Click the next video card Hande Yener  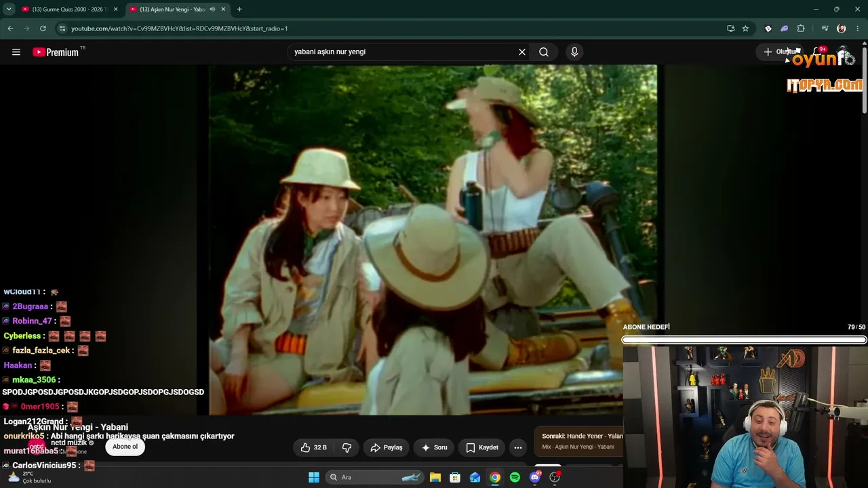tap(579, 441)
